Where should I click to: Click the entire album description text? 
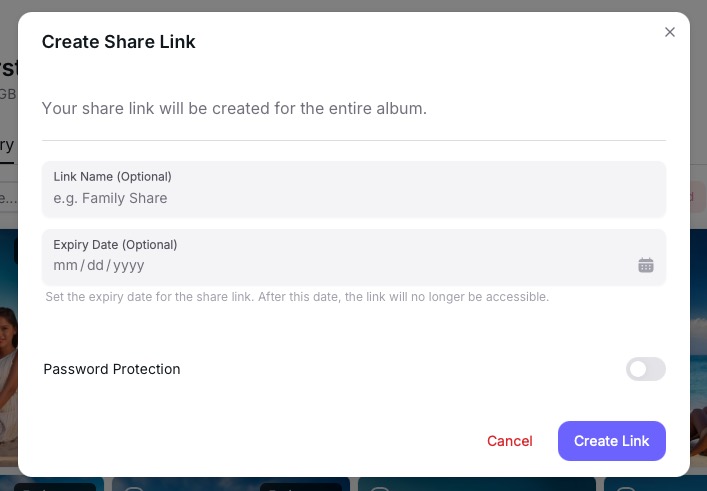tap(234, 108)
